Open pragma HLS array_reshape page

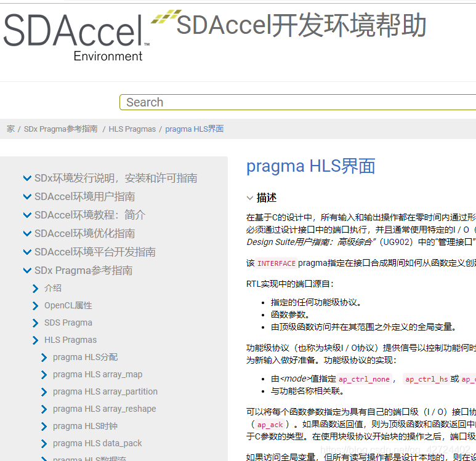pos(105,409)
